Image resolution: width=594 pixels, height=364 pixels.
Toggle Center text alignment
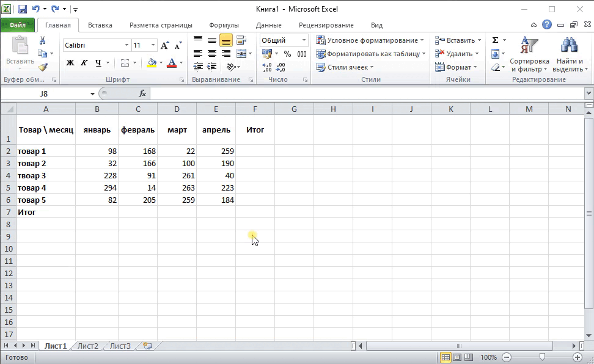tap(212, 54)
